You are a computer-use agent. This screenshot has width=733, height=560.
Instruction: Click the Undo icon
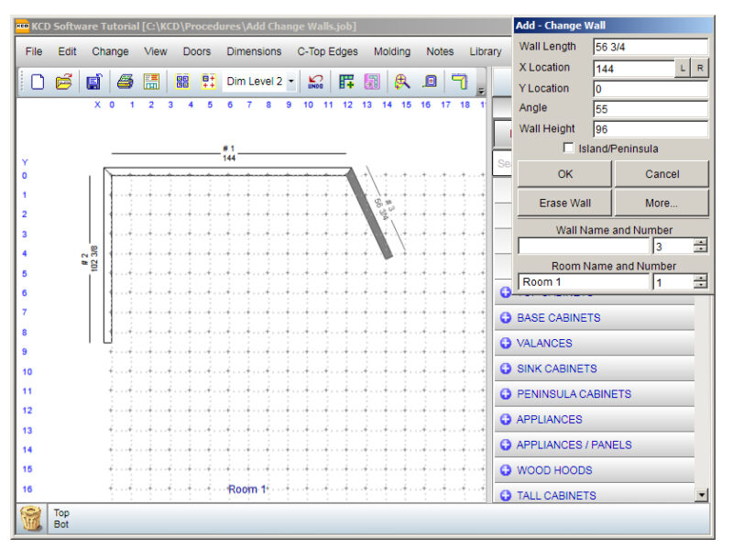[x=316, y=82]
